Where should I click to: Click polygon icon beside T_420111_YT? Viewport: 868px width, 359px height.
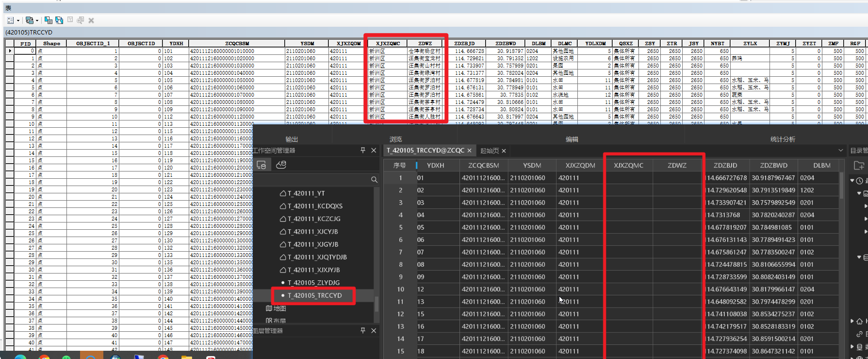point(283,193)
